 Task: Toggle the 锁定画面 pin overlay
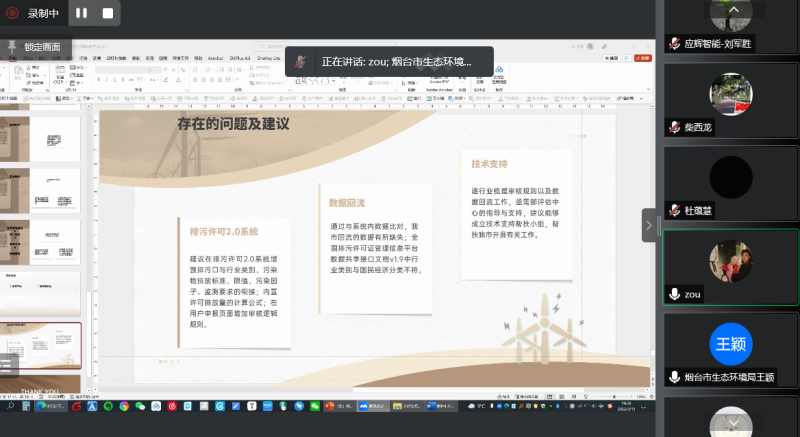(36, 47)
